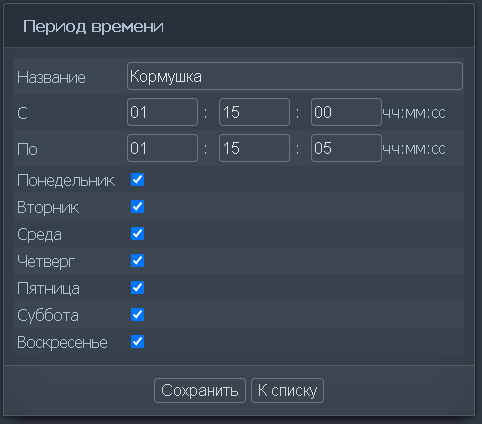Save the period with Сохранить button
Viewport: 482px width, 424px height.
200,390
